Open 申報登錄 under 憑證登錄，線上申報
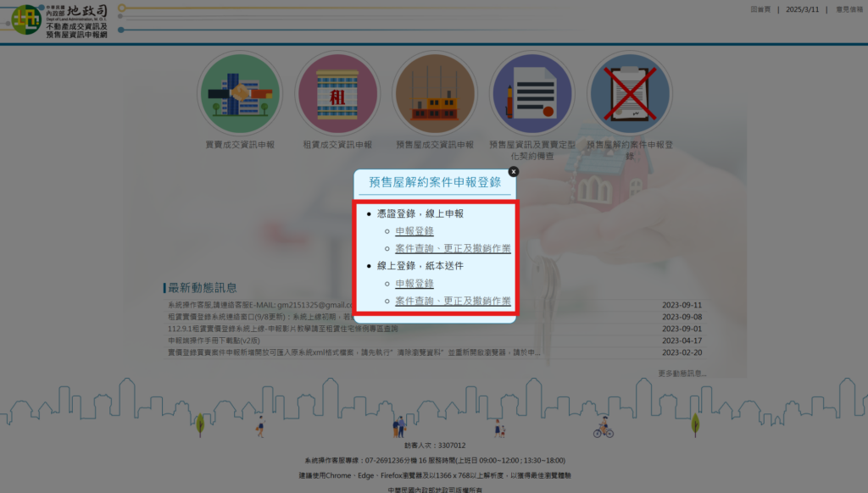The image size is (868, 493). click(x=415, y=230)
